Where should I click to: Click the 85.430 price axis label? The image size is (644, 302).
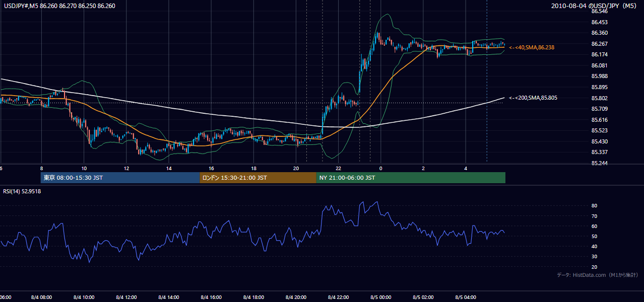click(x=599, y=141)
